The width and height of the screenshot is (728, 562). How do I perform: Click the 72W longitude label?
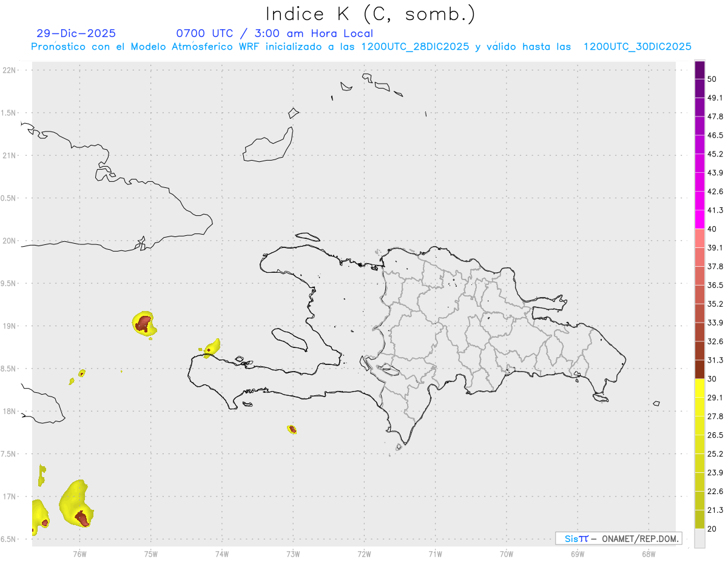pos(364,553)
